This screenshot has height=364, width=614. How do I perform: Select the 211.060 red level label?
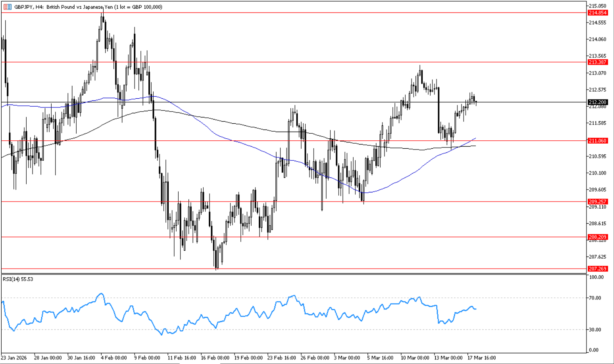click(x=597, y=141)
